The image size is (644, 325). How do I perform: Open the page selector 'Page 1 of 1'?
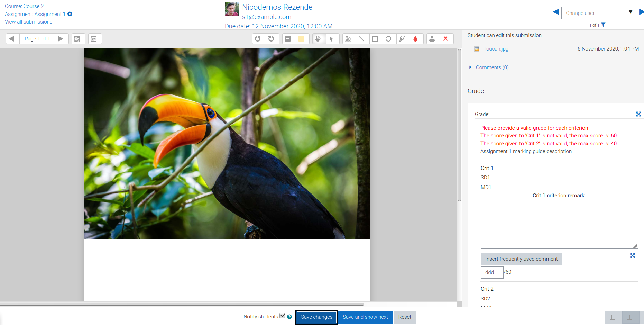point(37,39)
